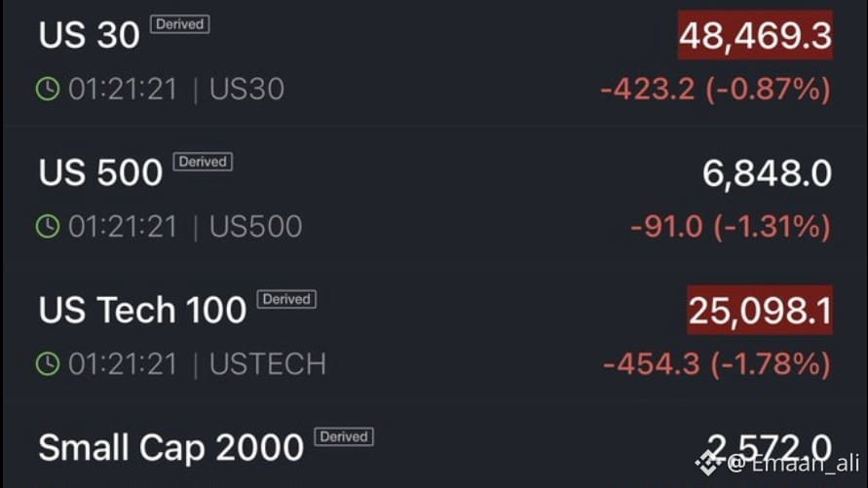Click the USTECH ticker symbol
Screen dimensions: 868x488
tap(268, 364)
